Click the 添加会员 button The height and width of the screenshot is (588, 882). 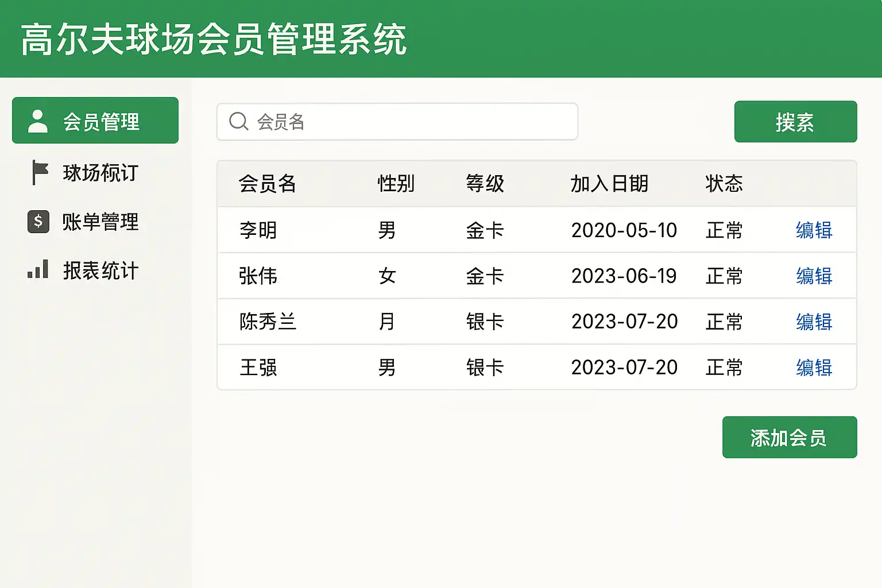(789, 438)
